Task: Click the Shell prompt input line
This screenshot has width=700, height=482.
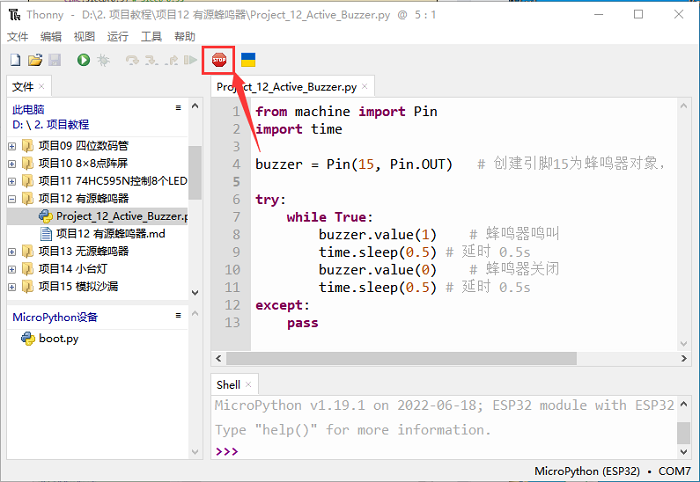Action: (x=450, y=452)
